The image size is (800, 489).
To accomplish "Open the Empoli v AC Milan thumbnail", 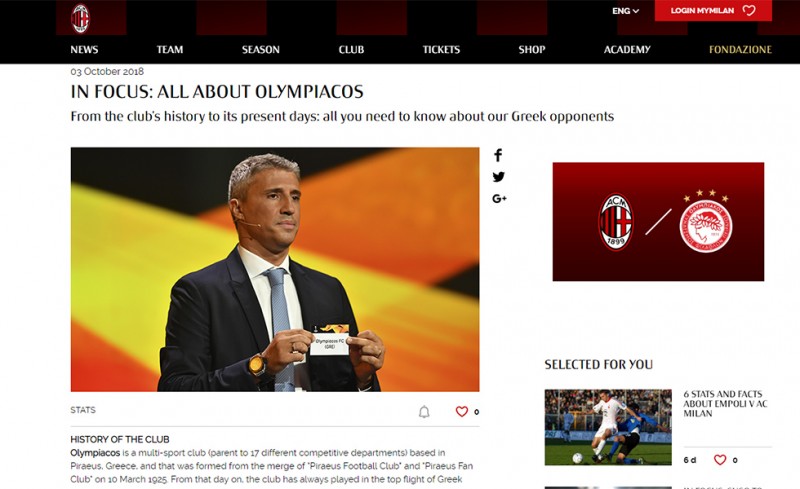I will pyautogui.click(x=608, y=427).
